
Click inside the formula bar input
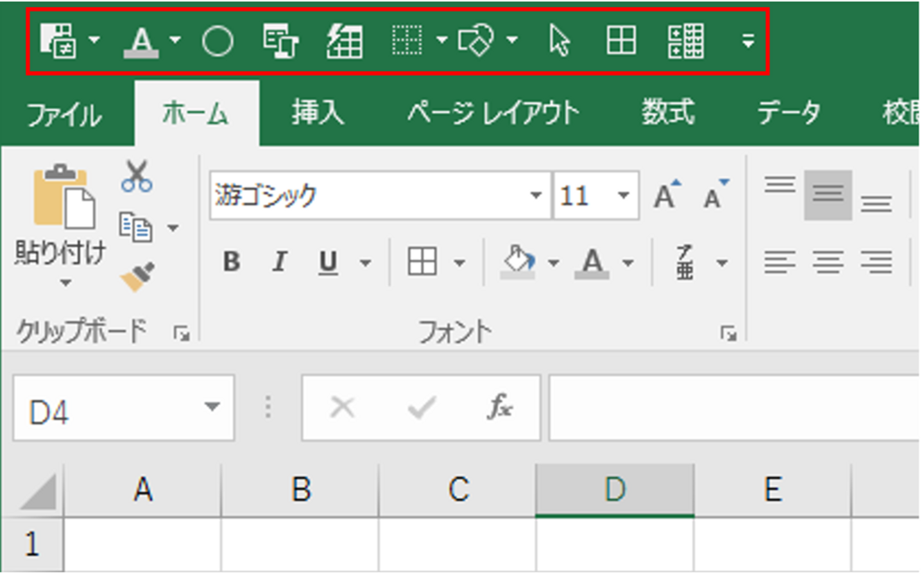732,408
